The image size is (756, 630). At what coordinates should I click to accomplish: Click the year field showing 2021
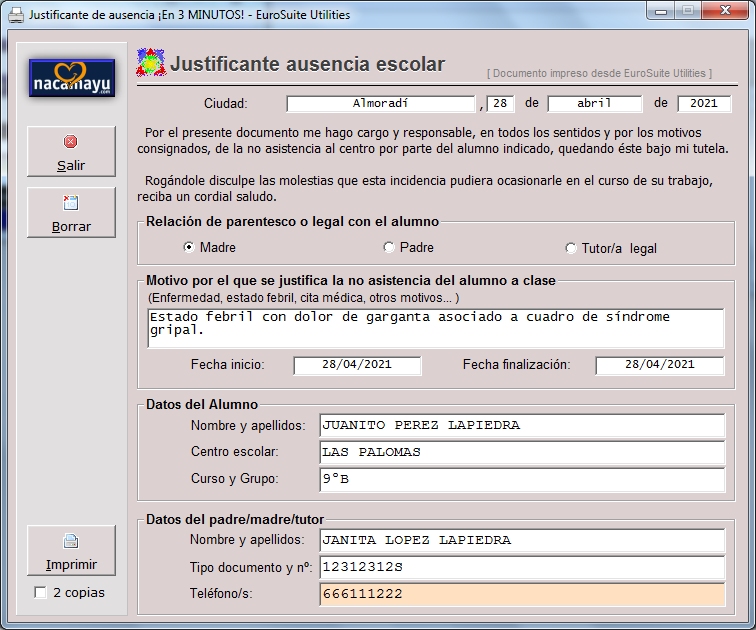(704, 103)
